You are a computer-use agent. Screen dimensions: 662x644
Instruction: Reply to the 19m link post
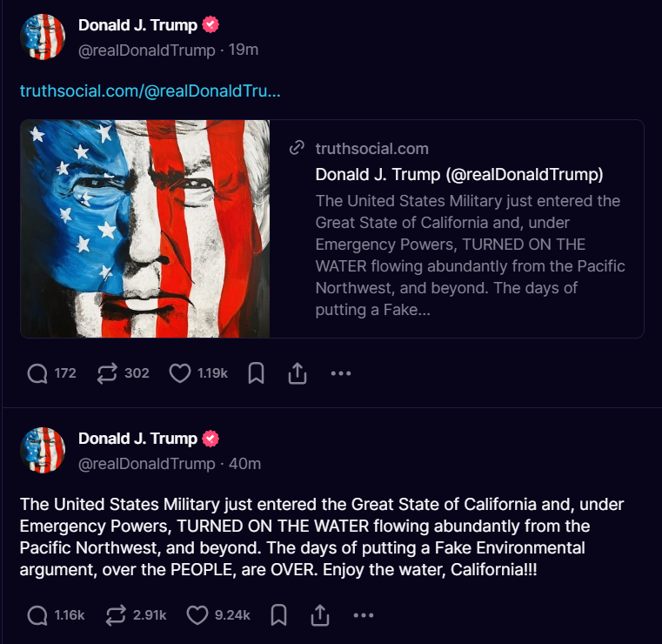click(37, 373)
